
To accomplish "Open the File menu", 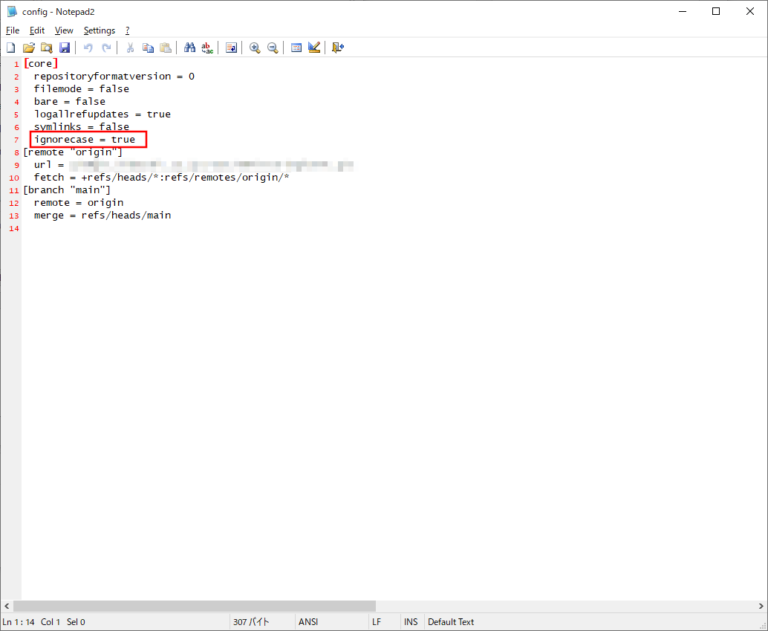I will pyautogui.click(x=12, y=31).
